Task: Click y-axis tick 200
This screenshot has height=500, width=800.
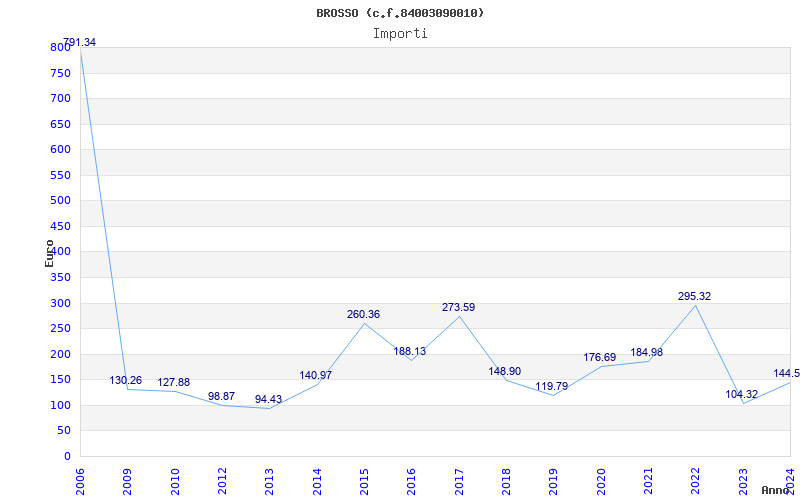Action: tap(60, 355)
